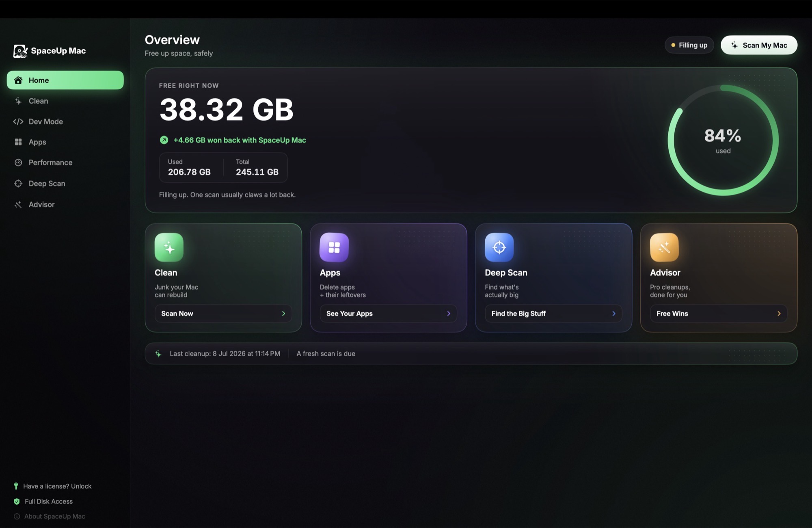
Task: Click the Scan Now button
Action: (223, 314)
